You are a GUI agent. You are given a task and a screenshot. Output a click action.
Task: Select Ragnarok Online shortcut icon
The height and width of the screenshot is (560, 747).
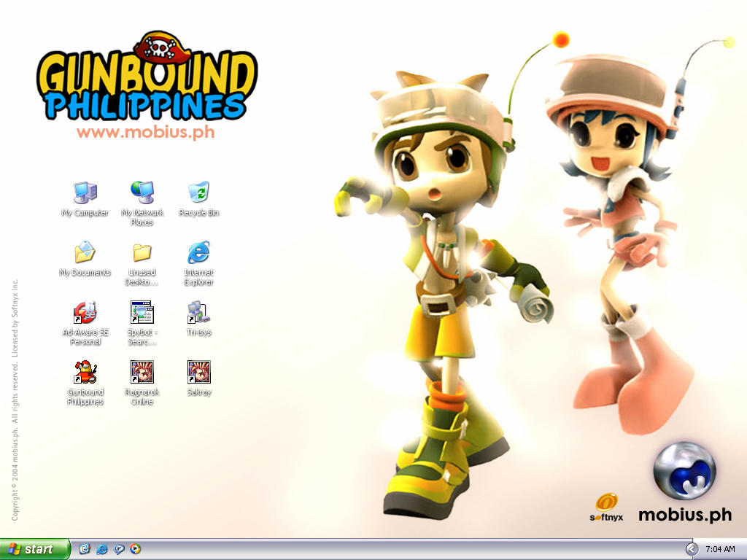click(142, 372)
